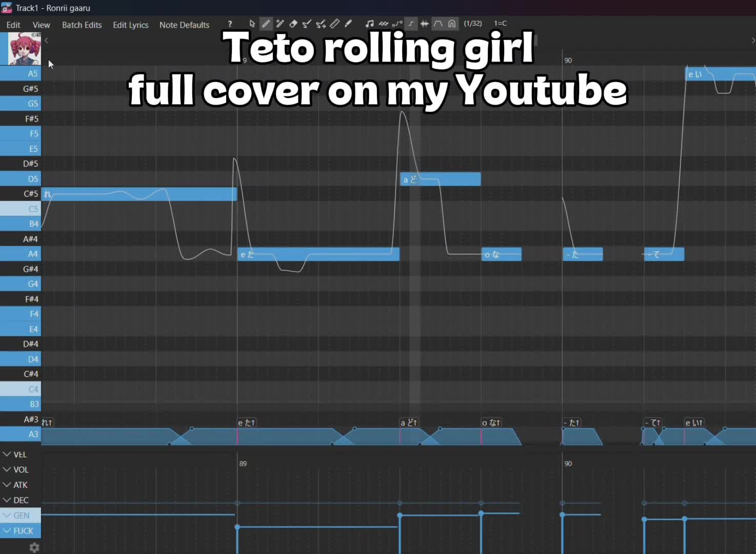Image resolution: width=756 pixels, height=554 pixels.
Task: Toggle pitch curve display icon
Action: pyautogui.click(x=397, y=24)
